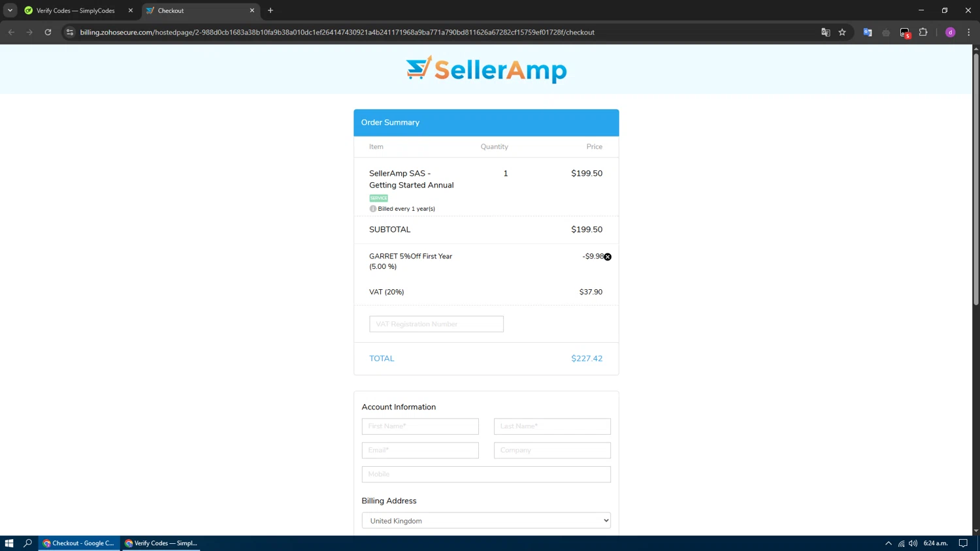
Task: Switch to Verify Codes taskbar window
Action: tap(161, 543)
